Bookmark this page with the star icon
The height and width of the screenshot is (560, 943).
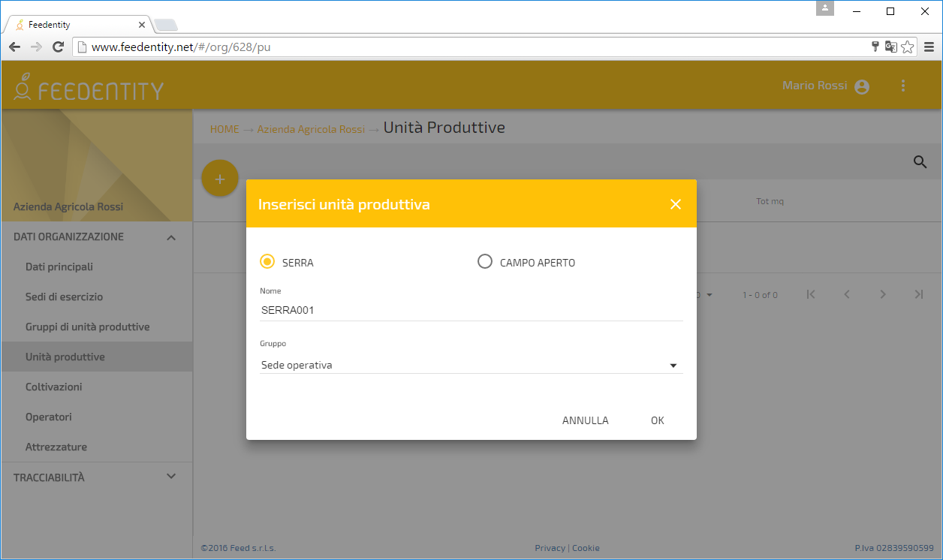tap(908, 47)
